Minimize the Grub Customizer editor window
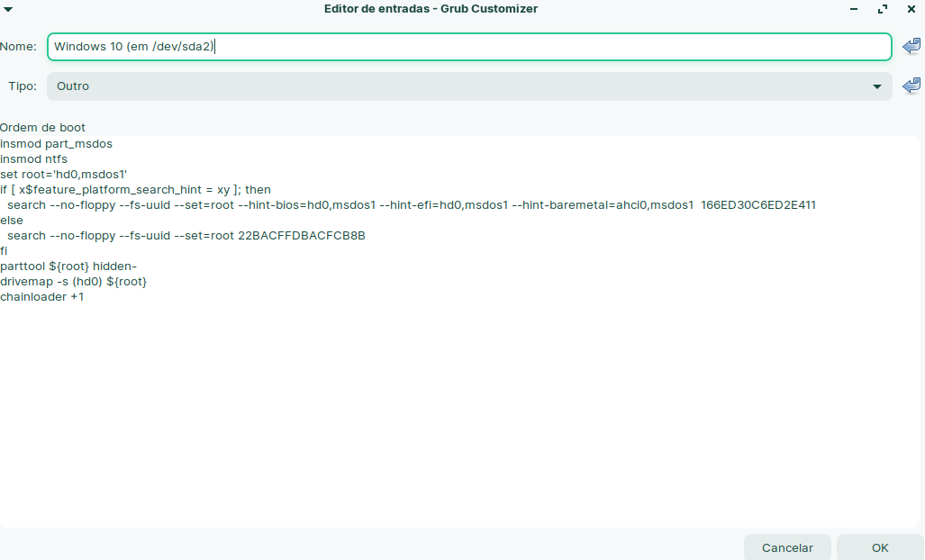925x560 pixels. [854, 9]
